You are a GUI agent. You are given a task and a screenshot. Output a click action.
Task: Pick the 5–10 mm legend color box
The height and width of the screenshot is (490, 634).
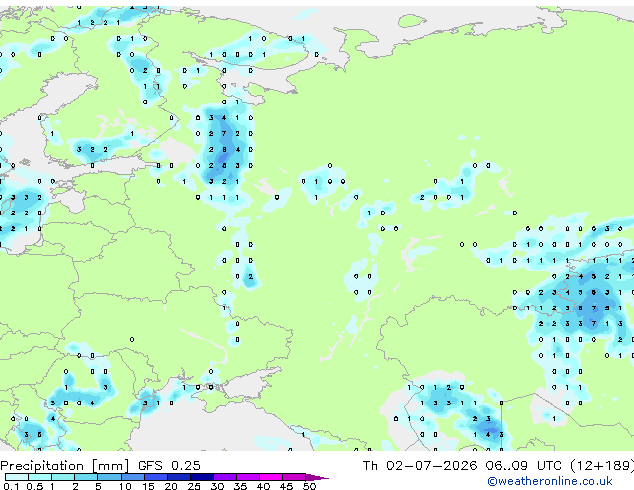[x=109, y=477]
